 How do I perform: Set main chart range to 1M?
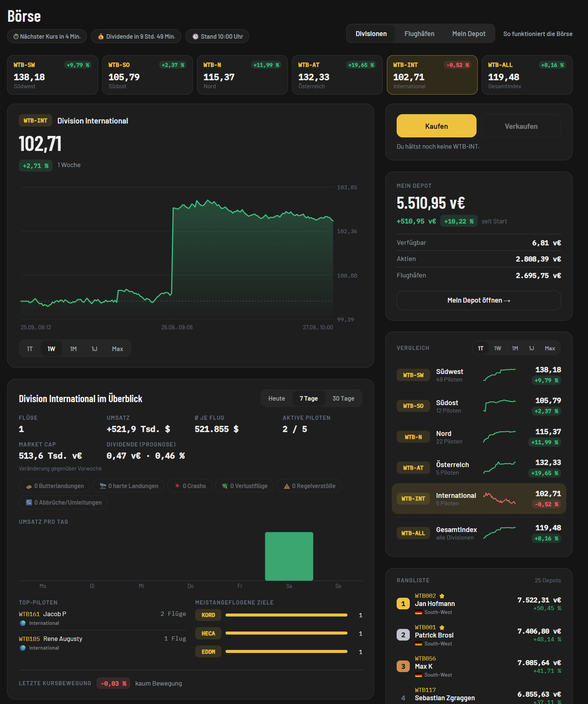click(73, 349)
